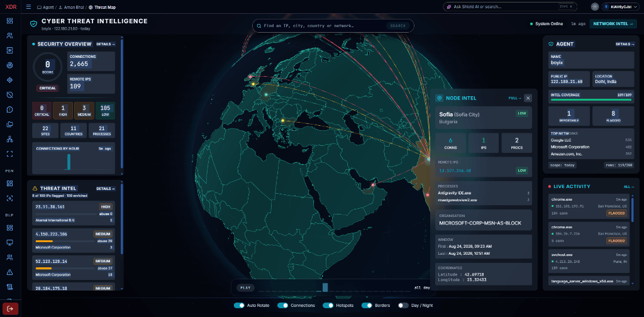
Task: Click the Node Intel location pin icon
Action: tap(440, 98)
